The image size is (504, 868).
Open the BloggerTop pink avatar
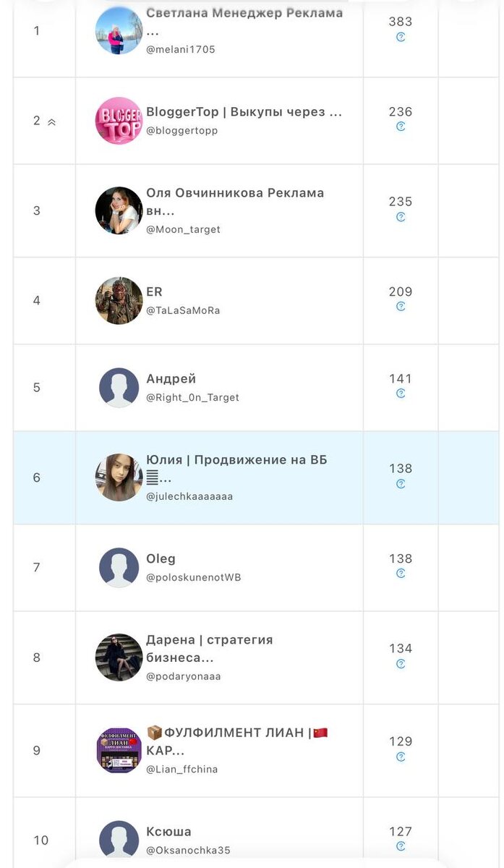click(x=119, y=121)
